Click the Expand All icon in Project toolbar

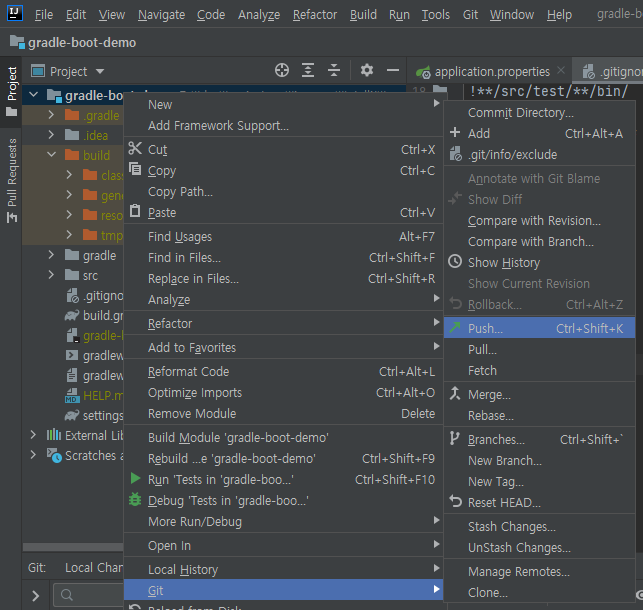point(308,70)
